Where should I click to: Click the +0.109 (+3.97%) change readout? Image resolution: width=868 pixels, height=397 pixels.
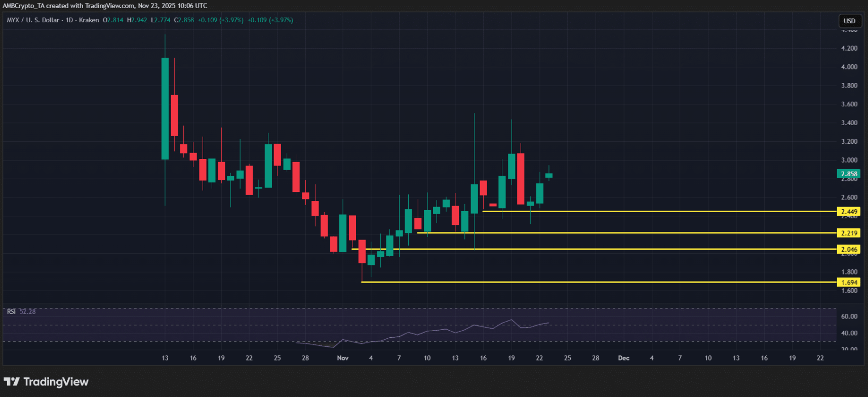[x=220, y=20]
